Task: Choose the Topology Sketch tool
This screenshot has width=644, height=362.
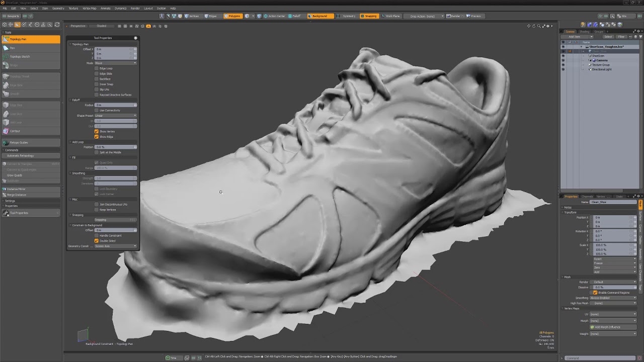Action: (30, 56)
